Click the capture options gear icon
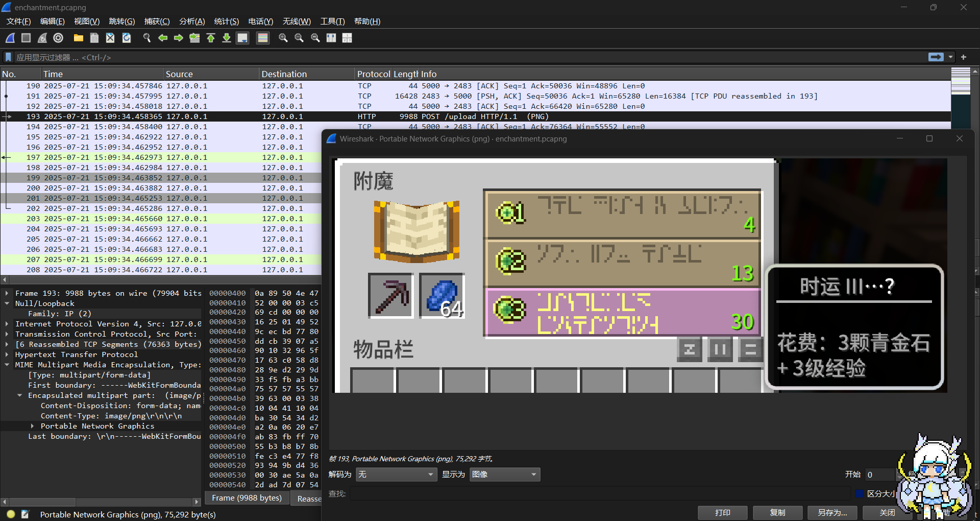This screenshot has width=980, height=521. pos(58,38)
